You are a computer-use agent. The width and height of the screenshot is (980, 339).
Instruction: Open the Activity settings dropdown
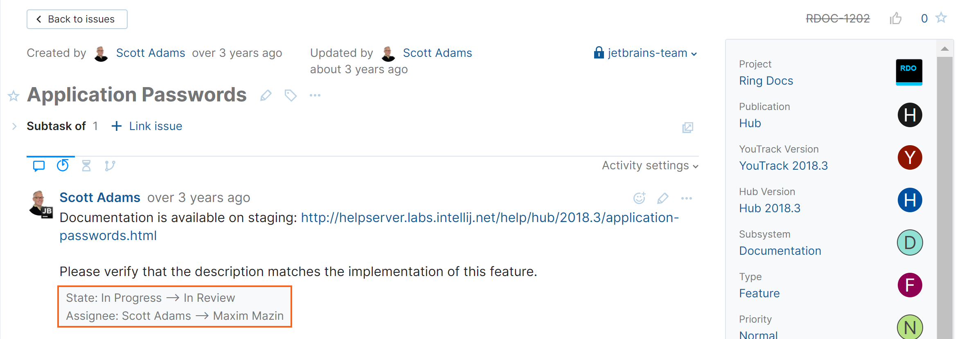[649, 166]
